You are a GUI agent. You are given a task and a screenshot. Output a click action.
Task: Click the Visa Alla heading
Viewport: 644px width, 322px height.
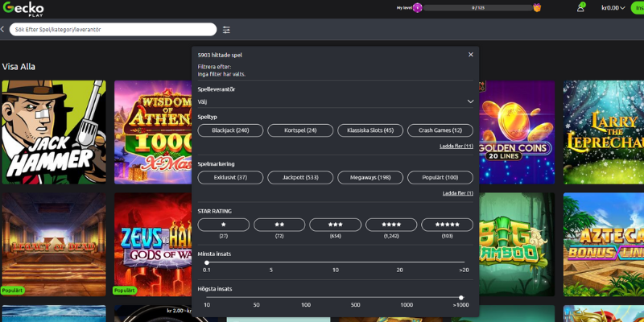pos(19,67)
